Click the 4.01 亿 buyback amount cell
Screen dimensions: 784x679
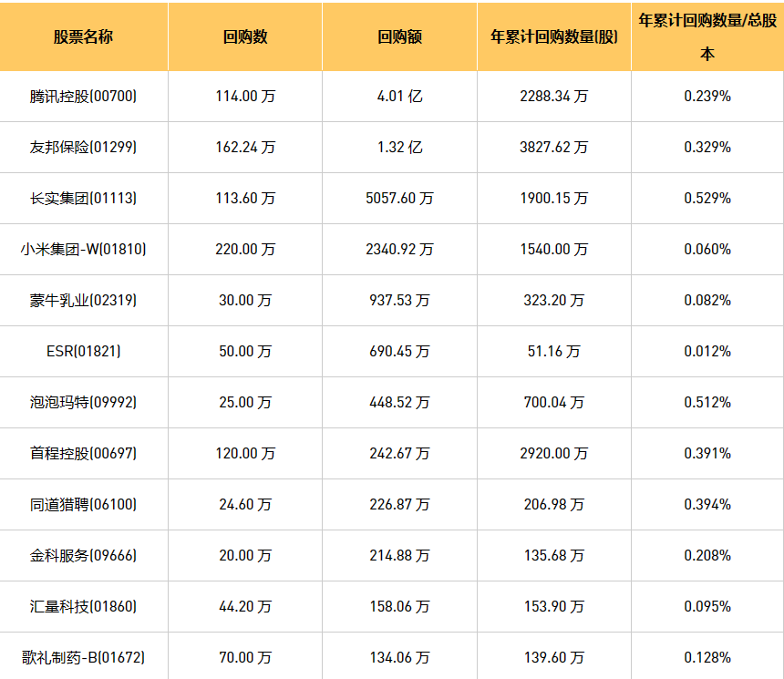click(399, 96)
